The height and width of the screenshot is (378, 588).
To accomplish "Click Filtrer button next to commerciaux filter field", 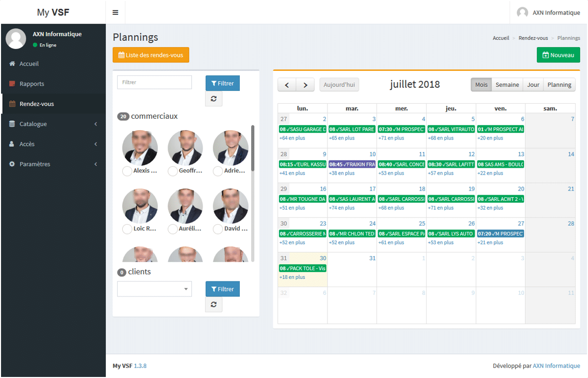I will 223,83.
